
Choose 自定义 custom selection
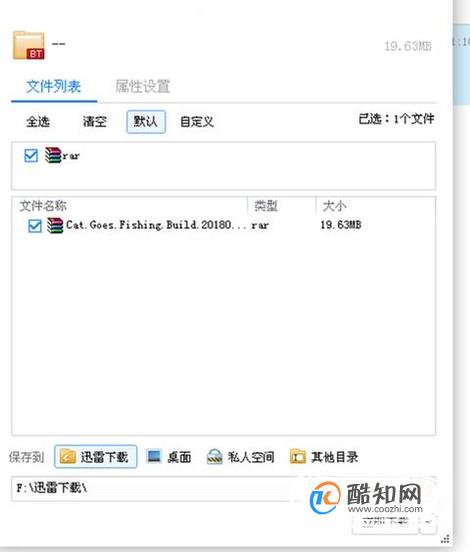click(197, 122)
